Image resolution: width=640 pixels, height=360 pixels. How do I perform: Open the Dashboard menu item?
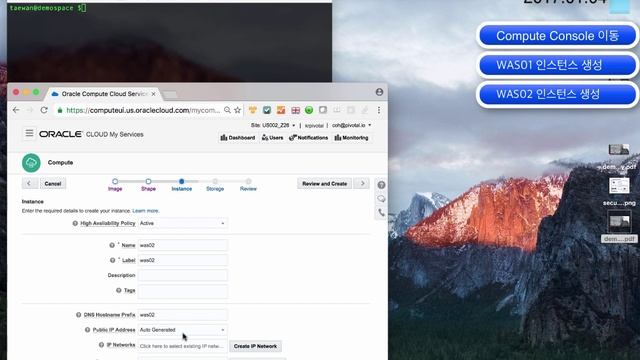[238, 138]
